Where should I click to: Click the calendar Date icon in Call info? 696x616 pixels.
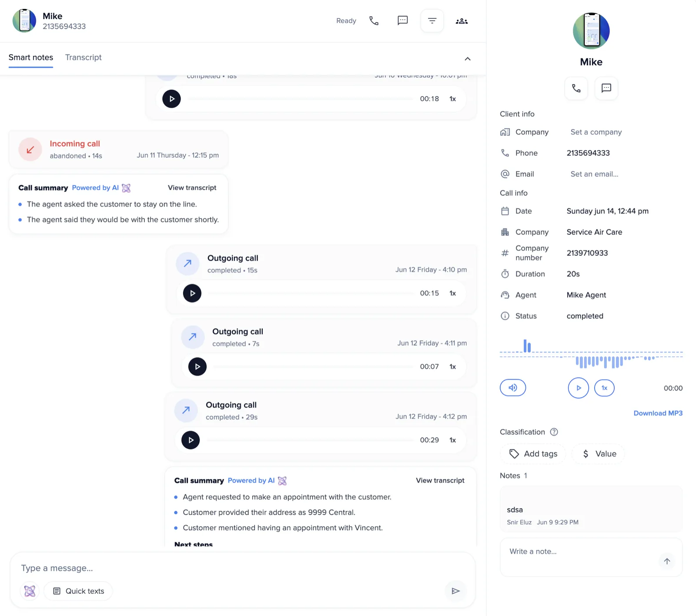pyautogui.click(x=505, y=211)
